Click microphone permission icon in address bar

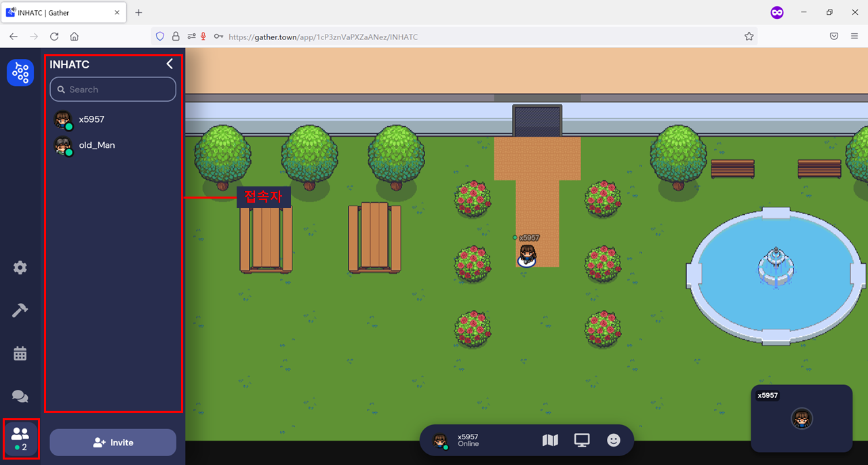[203, 37]
